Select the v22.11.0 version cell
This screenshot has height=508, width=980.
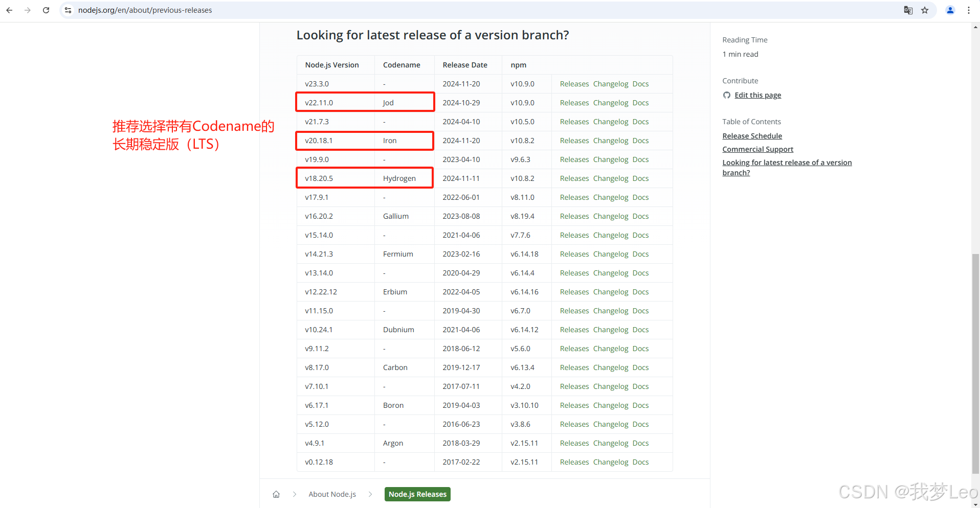(336, 103)
